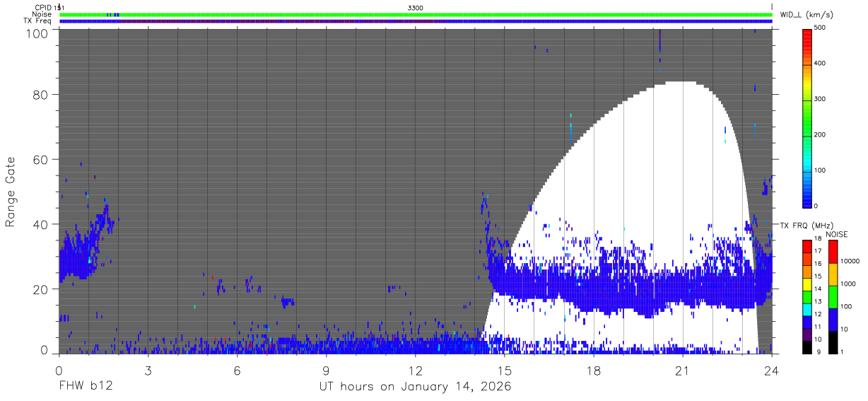Click the 'WID⊥ (km/s)' color bar title

coord(808,14)
